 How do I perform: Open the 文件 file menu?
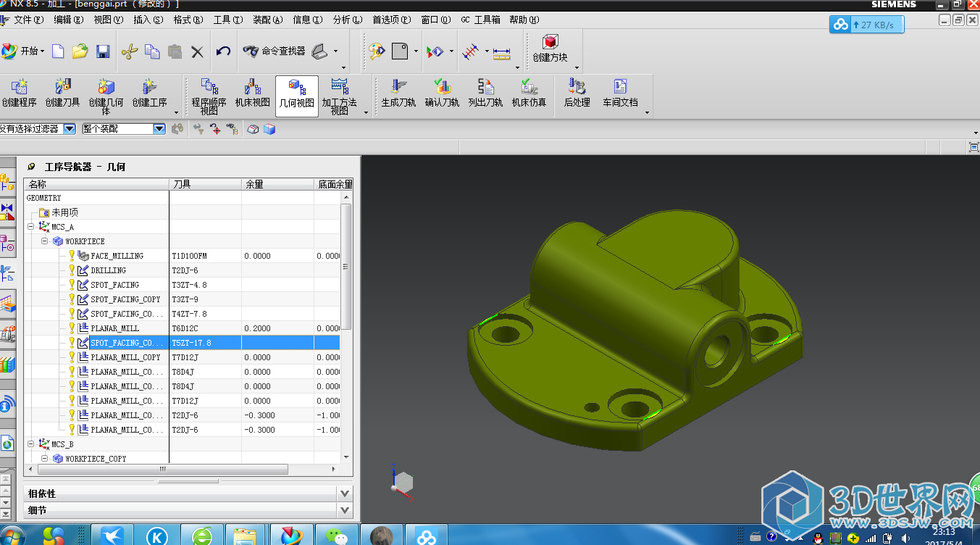[28, 20]
